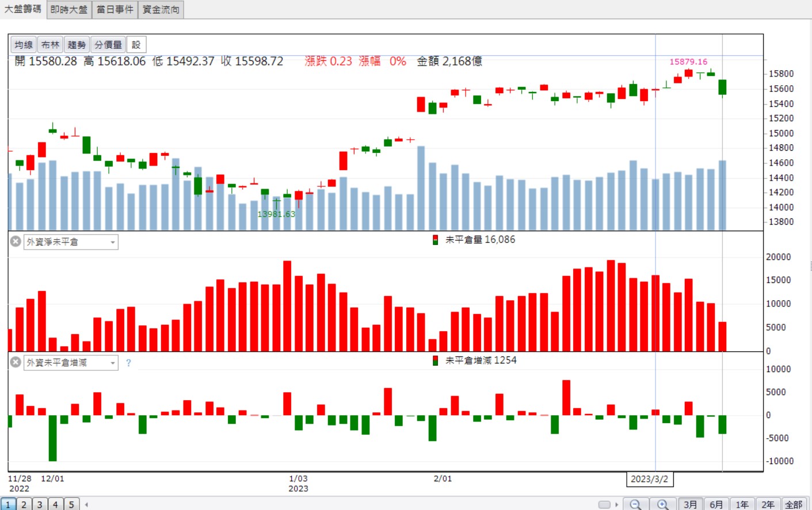The image size is (812, 510).
Task: Zoom in the chart with plus magnifier
Action: pos(663,504)
